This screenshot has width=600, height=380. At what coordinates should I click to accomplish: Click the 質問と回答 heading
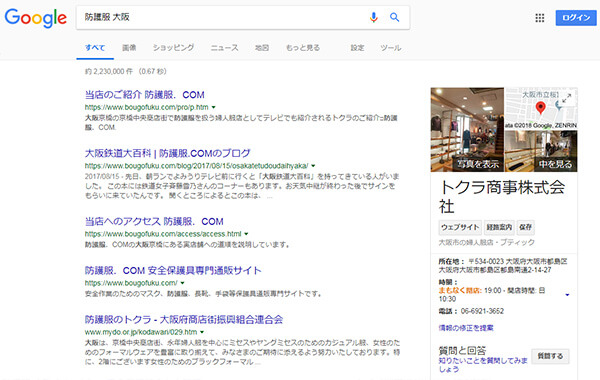pos(462,350)
